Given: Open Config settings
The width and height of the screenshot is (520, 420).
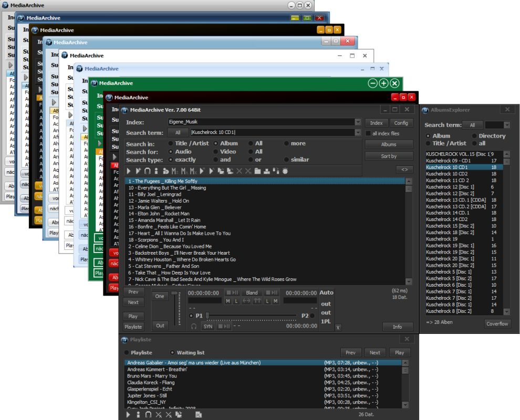Looking at the screenshot, I should click(401, 123).
